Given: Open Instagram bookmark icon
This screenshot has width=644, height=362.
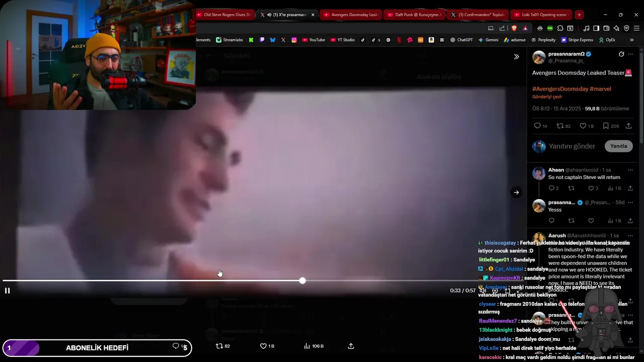Looking at the screenshot, I should pyautogui.click(x=294, y=40).
